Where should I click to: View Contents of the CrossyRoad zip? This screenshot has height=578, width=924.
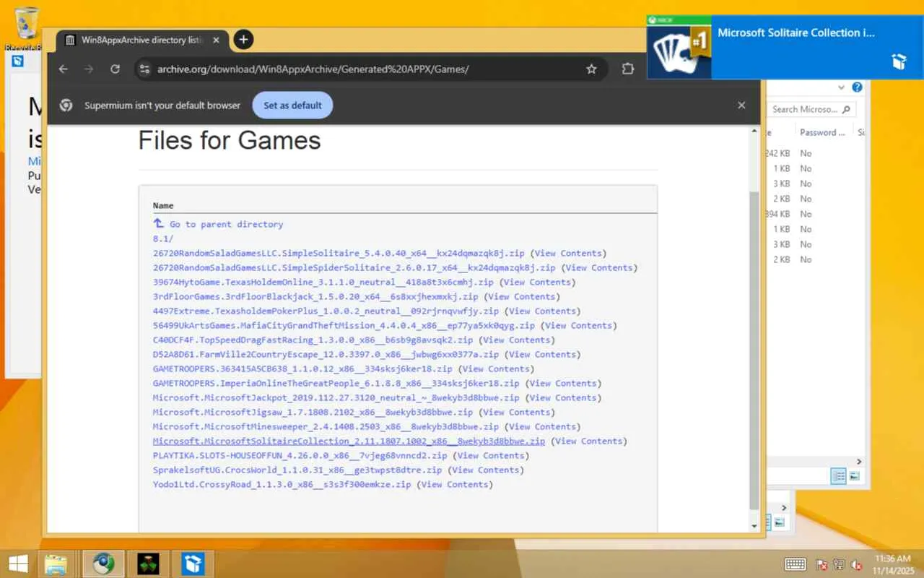point(455,484)
